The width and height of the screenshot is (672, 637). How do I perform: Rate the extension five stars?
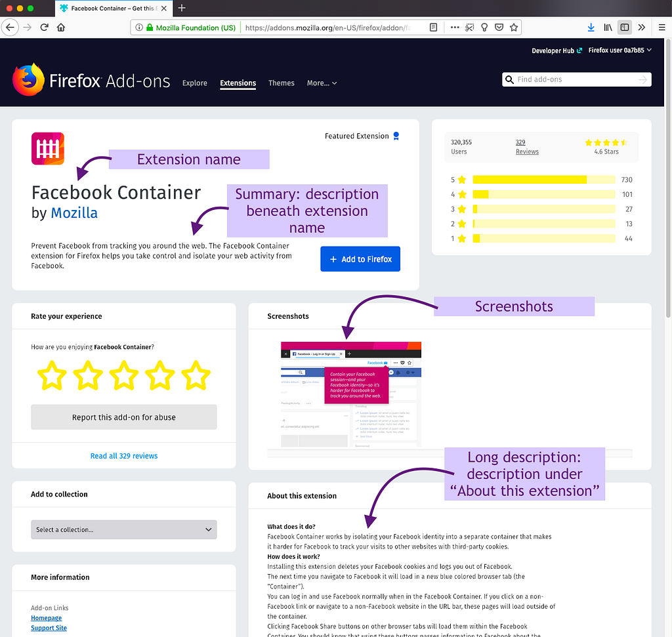click(x=196, y=375)
